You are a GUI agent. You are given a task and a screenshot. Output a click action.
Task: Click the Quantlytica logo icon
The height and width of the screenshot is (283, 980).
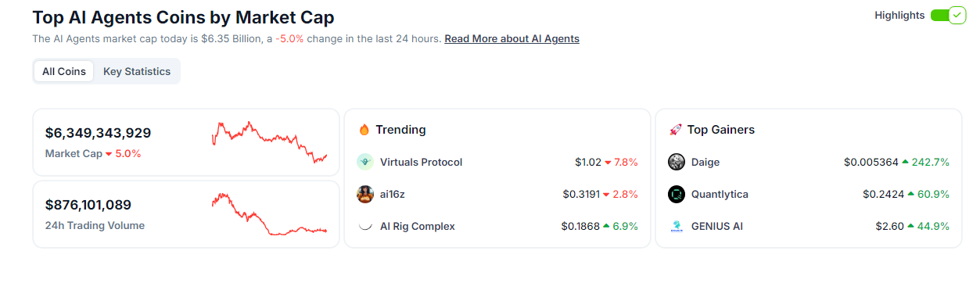coord(677,194)
